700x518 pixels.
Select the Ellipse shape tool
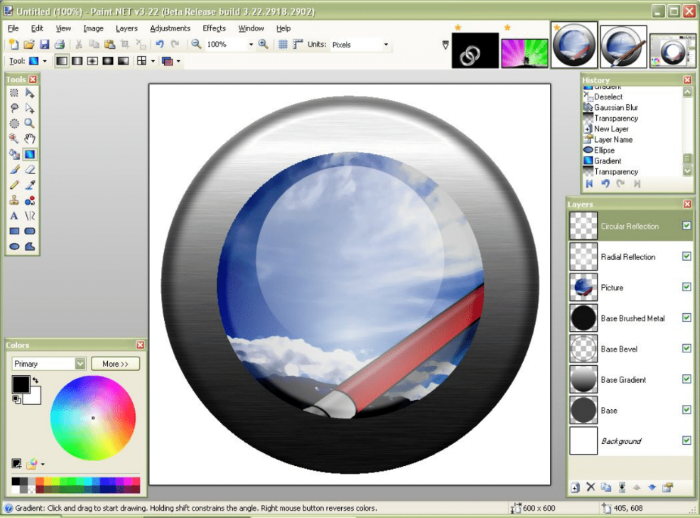(x=14, y=246)
